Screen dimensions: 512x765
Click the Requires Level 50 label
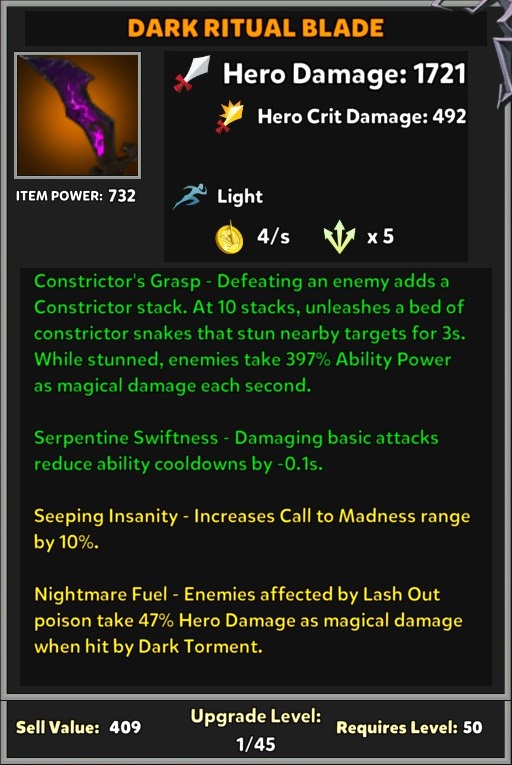tap(409, 727)
